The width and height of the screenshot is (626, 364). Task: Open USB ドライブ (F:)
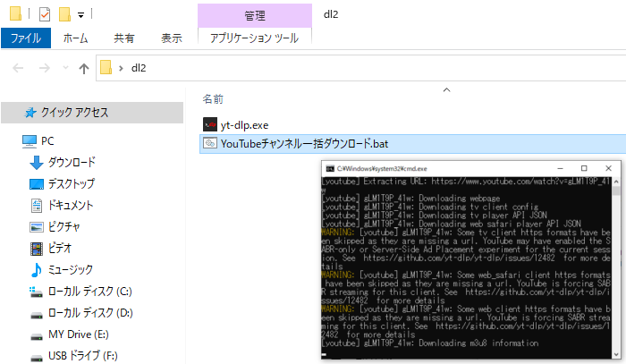tap(83, 356)
